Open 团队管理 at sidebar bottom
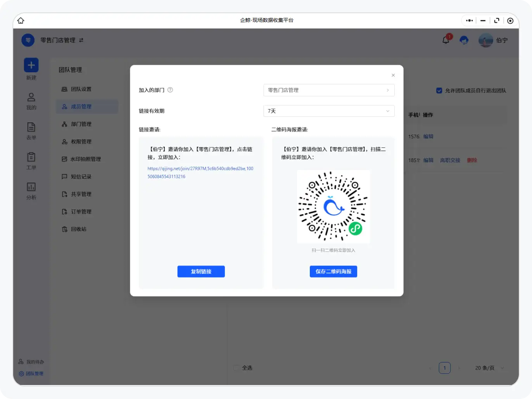The height and width of the screenshot is (399, 532). (31, 373)
